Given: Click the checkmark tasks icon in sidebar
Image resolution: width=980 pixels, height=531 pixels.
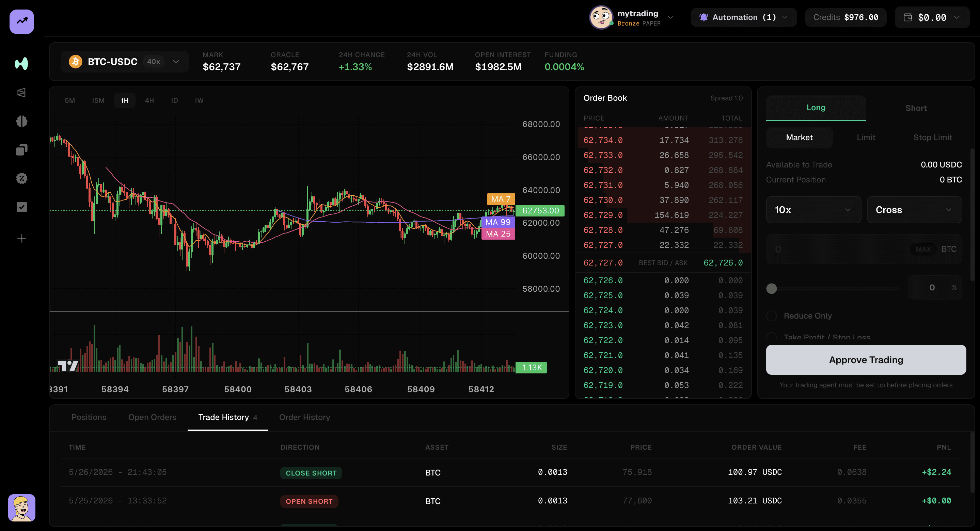Looking at the screenshot, I should [x=22, y=207].
